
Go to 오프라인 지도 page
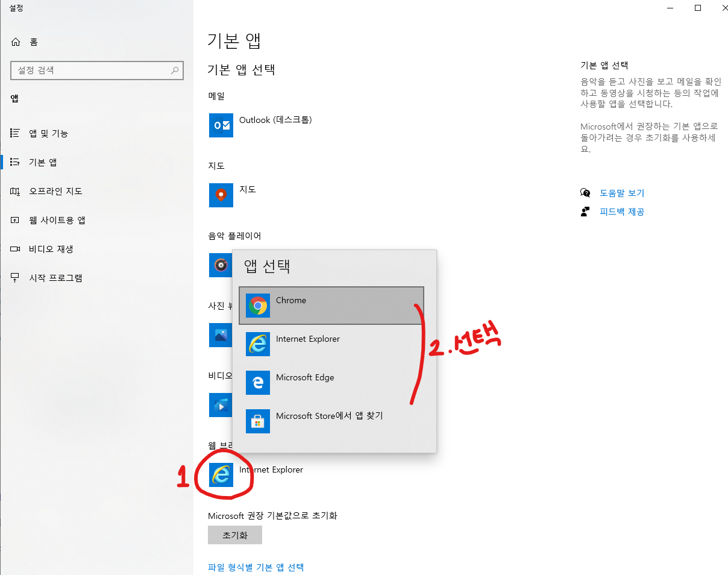[96, 191]
